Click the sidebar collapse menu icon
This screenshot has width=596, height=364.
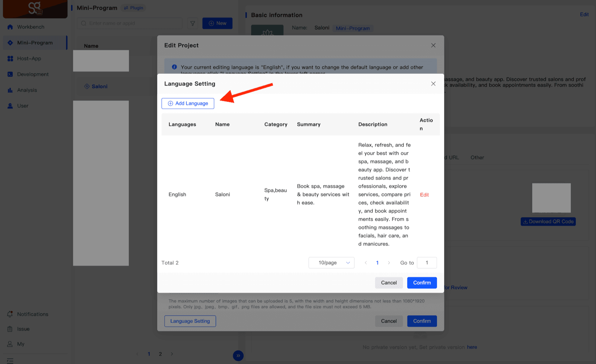10,361
